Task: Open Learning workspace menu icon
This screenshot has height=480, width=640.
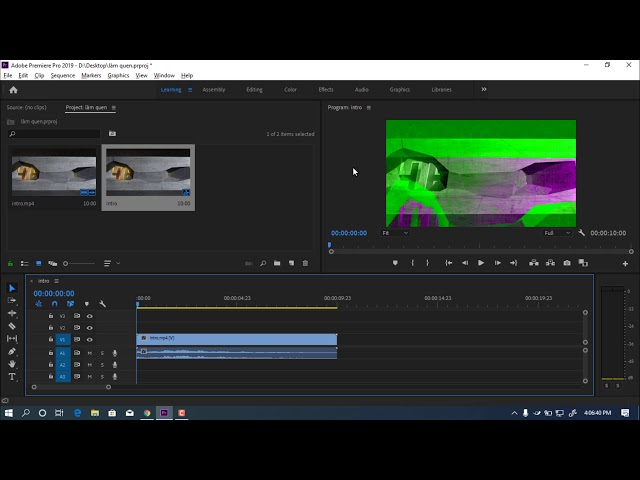Action: 190,90
